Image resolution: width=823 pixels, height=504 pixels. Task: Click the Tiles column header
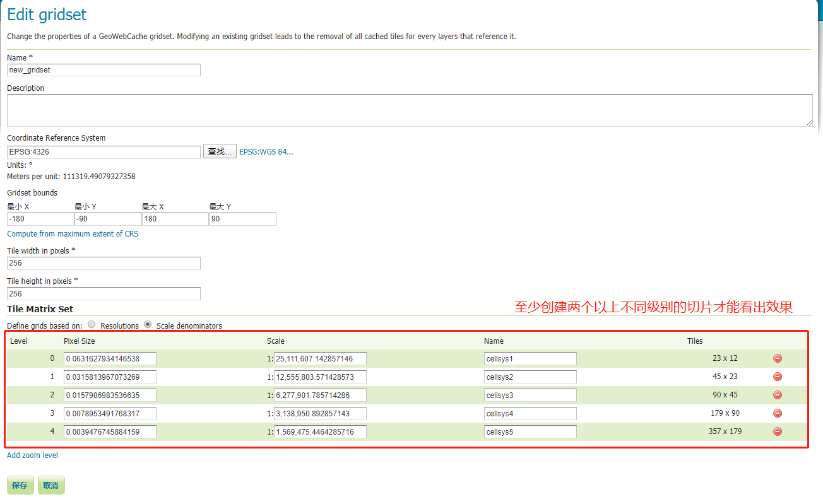695,341
